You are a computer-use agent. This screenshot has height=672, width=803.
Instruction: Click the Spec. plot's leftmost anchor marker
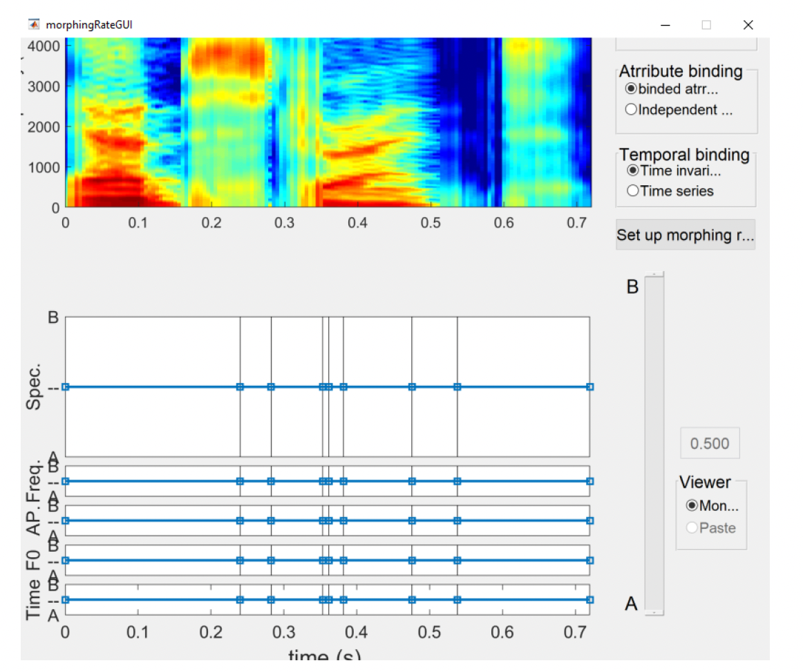tap(66, 387)
